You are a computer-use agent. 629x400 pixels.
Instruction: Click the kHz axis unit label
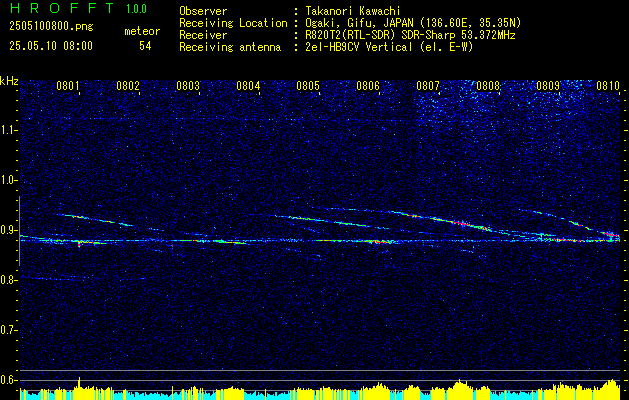[x=9, y=81]
